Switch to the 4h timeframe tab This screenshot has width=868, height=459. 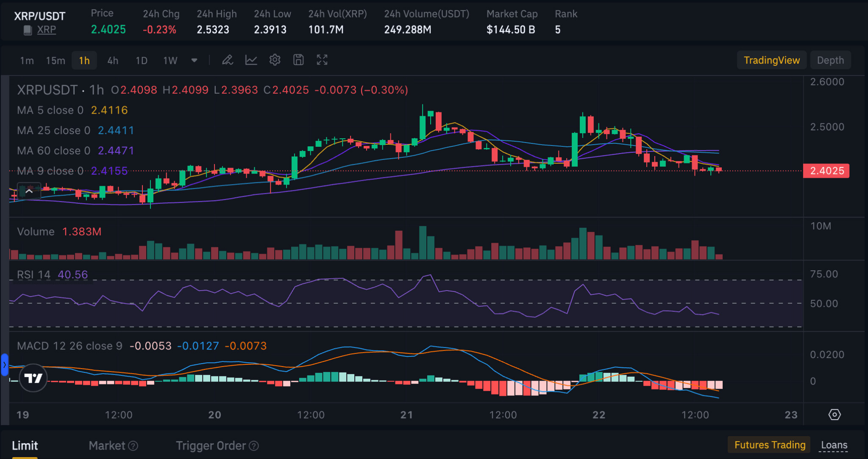pos(112,60)
